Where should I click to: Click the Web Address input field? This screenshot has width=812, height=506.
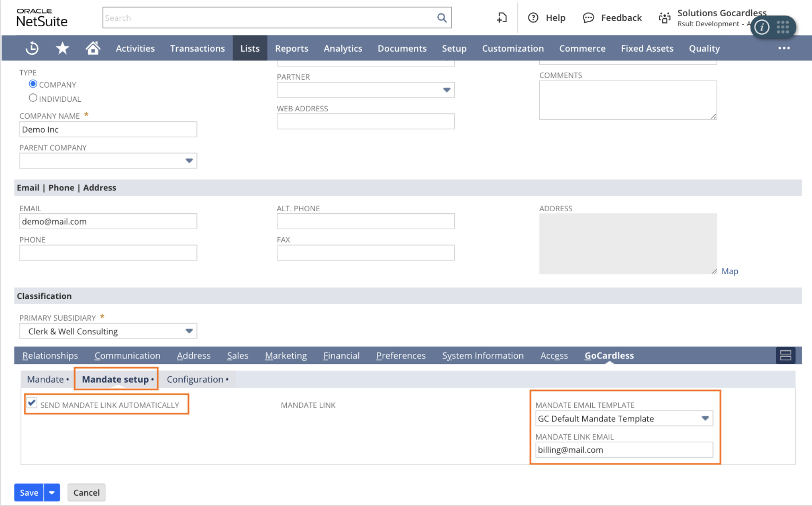click(x=366, y=122)
